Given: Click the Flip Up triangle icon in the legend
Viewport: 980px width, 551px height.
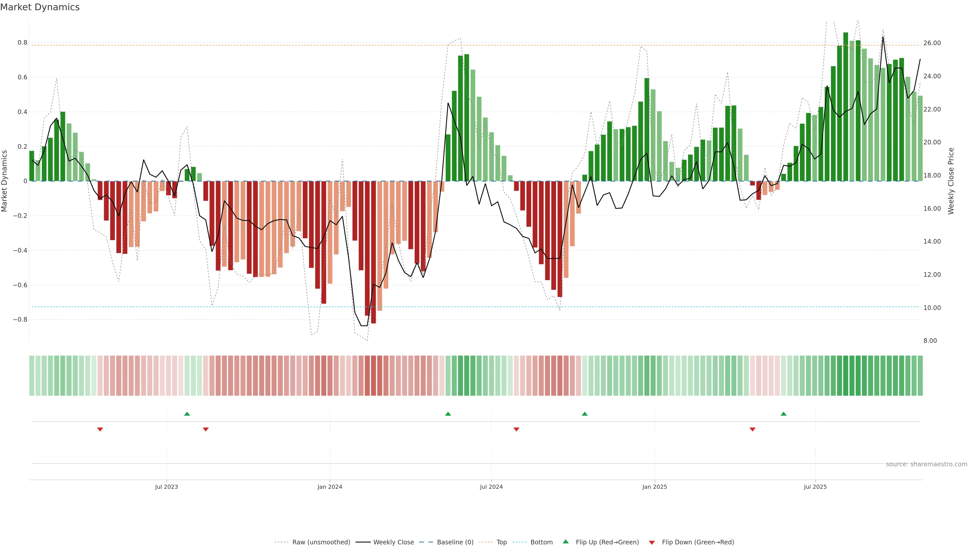Looking at the screenshot, I should [565, 542].
